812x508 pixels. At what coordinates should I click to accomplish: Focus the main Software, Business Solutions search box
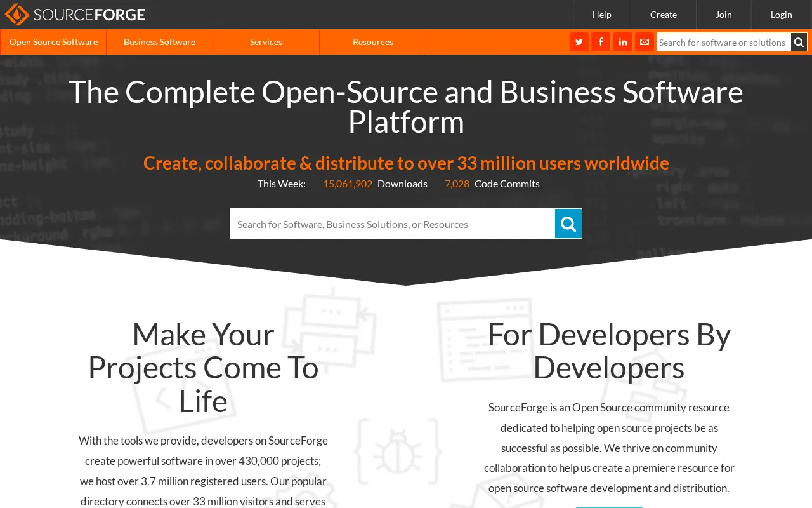(x=392, y=224)
